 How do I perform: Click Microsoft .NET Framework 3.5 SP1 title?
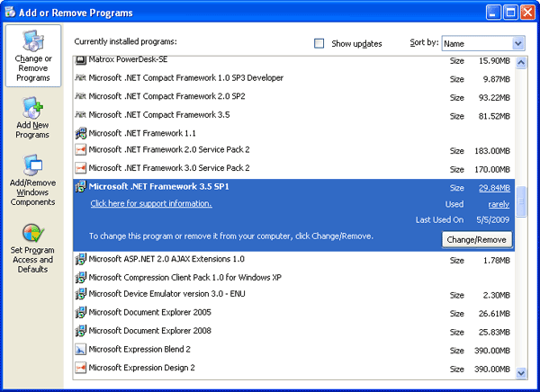158,186
